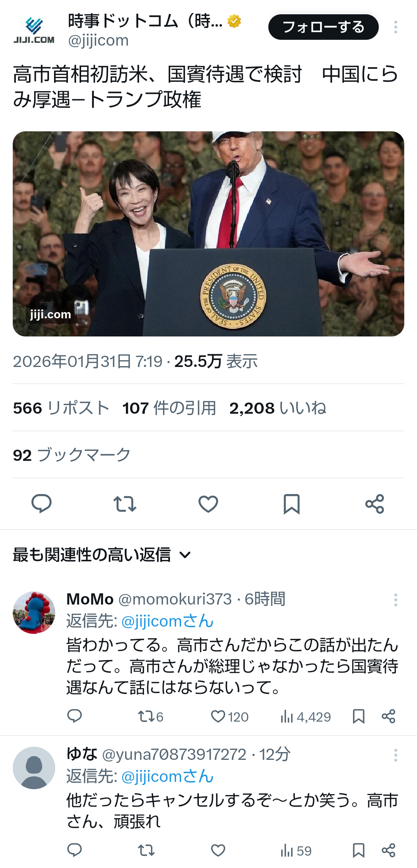Reply to the jijicom main post
The image size is (417, 868).
click(41, 504)
